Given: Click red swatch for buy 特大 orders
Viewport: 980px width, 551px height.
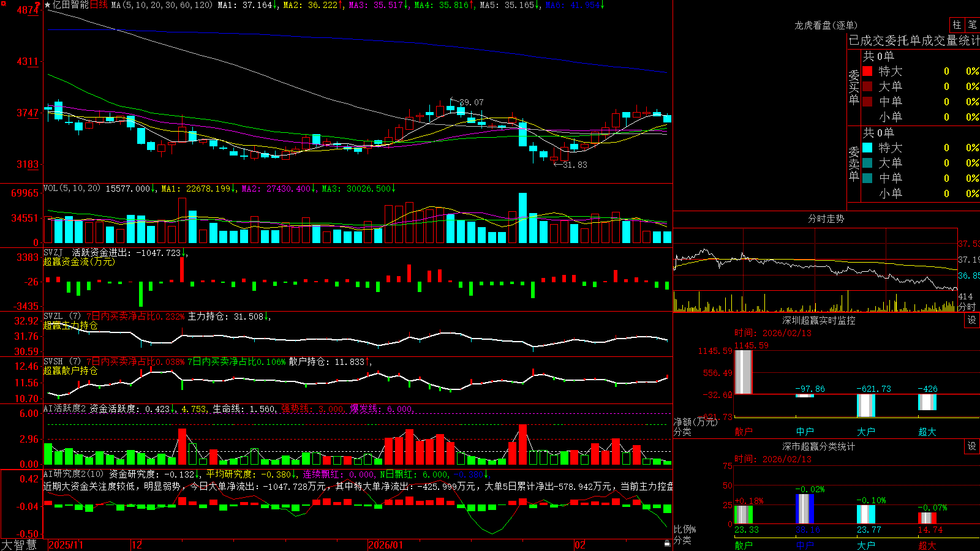Looking at the screenshot, I should click(867, 71).
